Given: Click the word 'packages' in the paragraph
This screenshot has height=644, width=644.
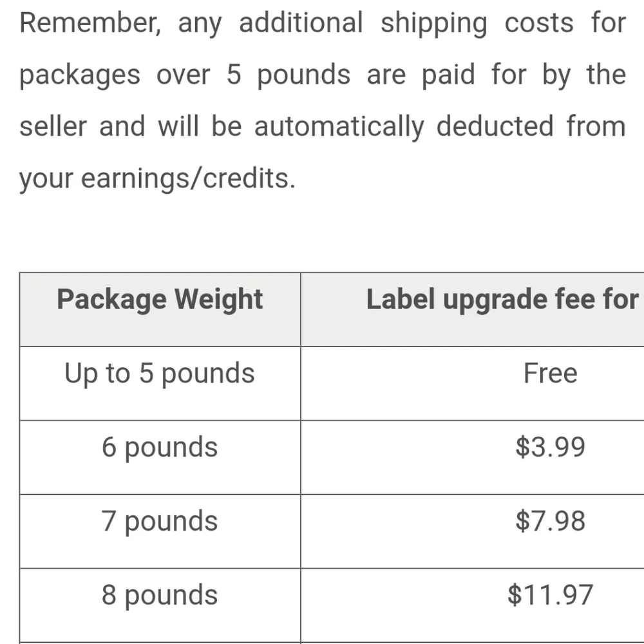Looking at the screenshot, I should pos(80,76).
